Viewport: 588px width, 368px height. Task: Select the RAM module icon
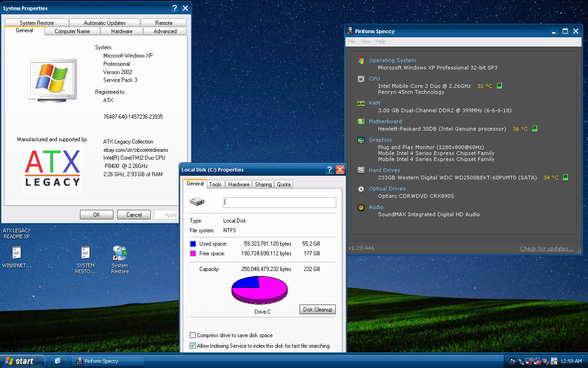[x=361, y=103]
